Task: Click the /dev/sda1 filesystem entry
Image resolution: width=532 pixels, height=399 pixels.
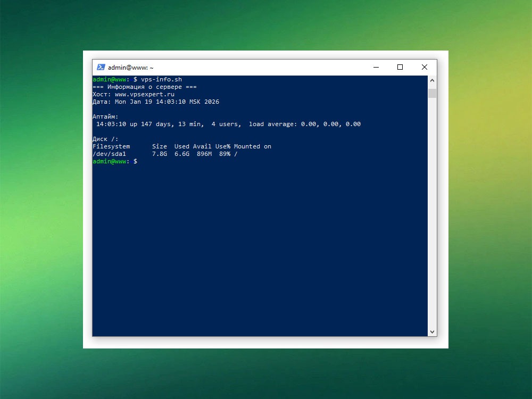Action: pyautogui.click(x=110, y=153)
